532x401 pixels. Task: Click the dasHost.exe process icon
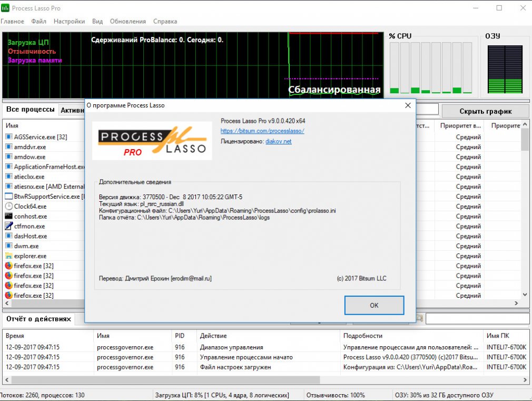click(9, 236)
